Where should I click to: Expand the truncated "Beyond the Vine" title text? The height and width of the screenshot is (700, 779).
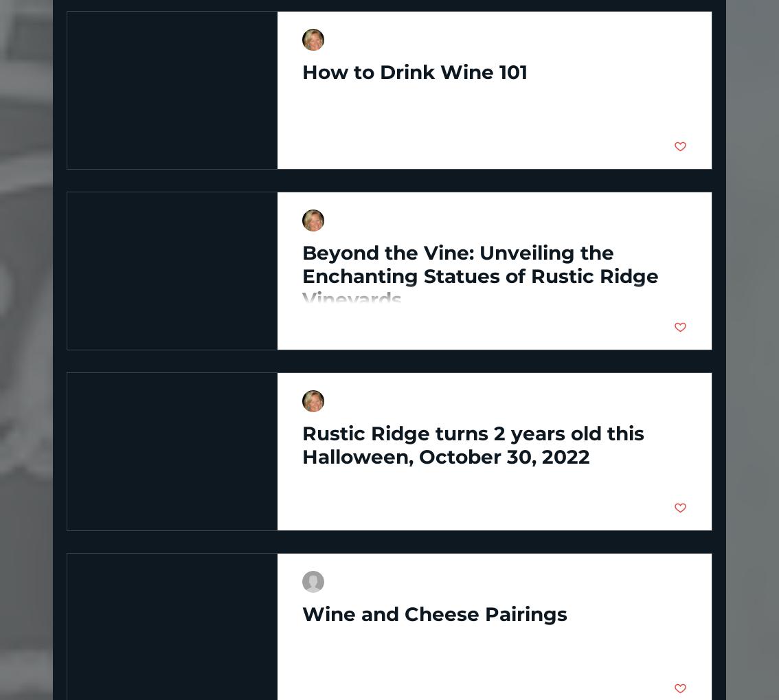480,276
